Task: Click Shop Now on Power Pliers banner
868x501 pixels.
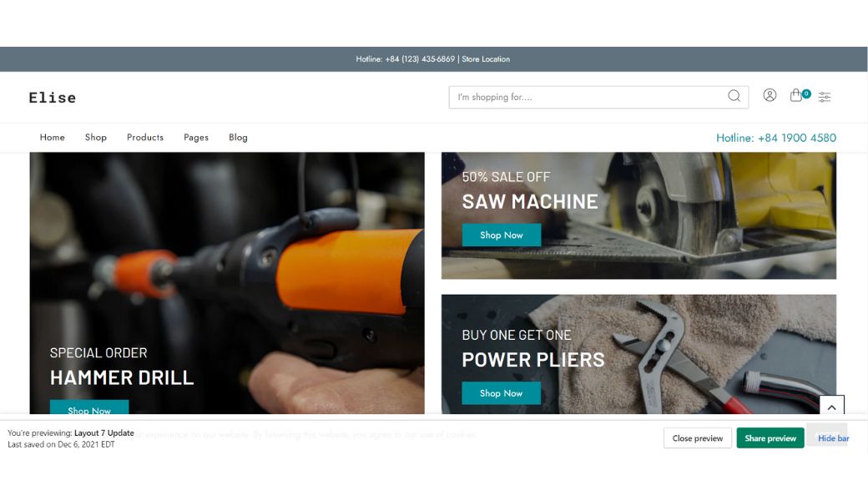Action: 501,393
